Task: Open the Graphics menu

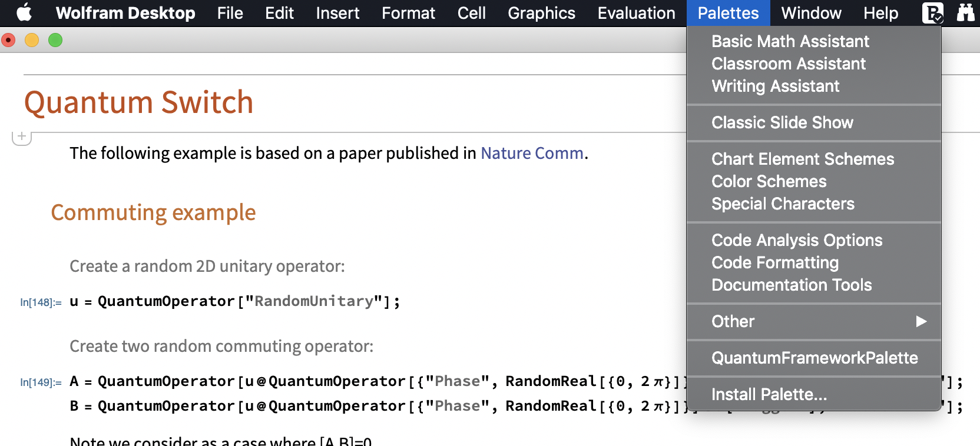Action: pos(541,13)
